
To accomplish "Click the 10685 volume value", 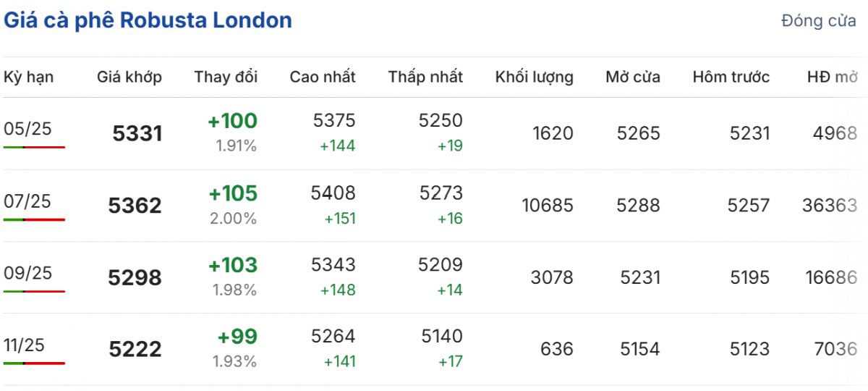I will pos(548,206).
